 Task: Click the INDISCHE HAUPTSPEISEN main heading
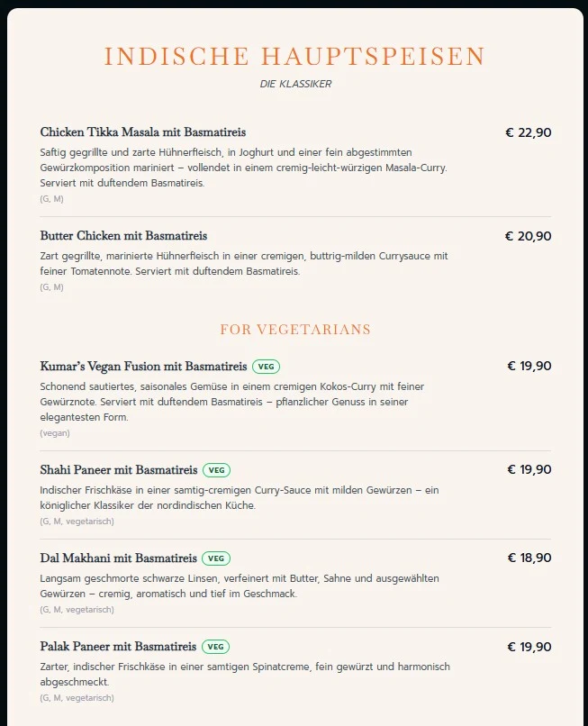(294, 57)
